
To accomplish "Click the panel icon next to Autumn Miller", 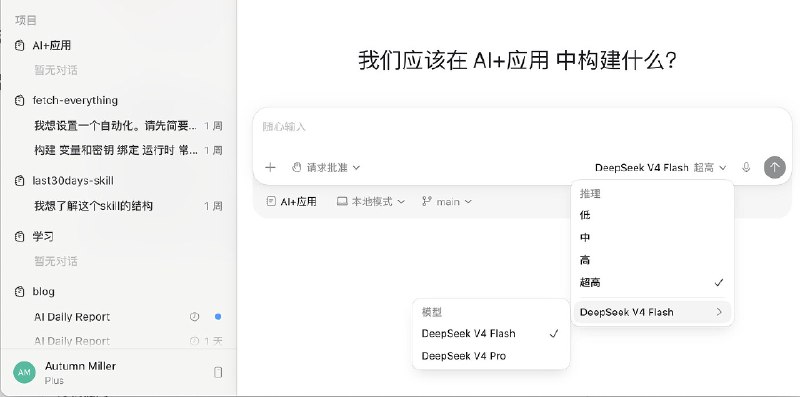I will [218, 373].
